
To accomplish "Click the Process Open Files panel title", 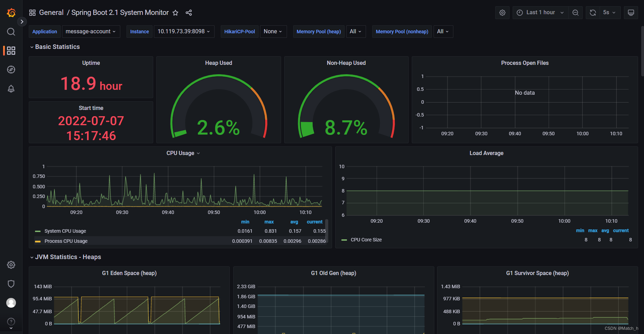I will click(x=525, y=63).
